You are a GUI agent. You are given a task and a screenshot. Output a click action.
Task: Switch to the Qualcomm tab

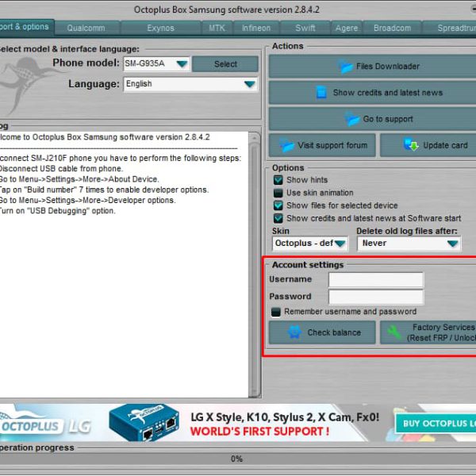86,28
